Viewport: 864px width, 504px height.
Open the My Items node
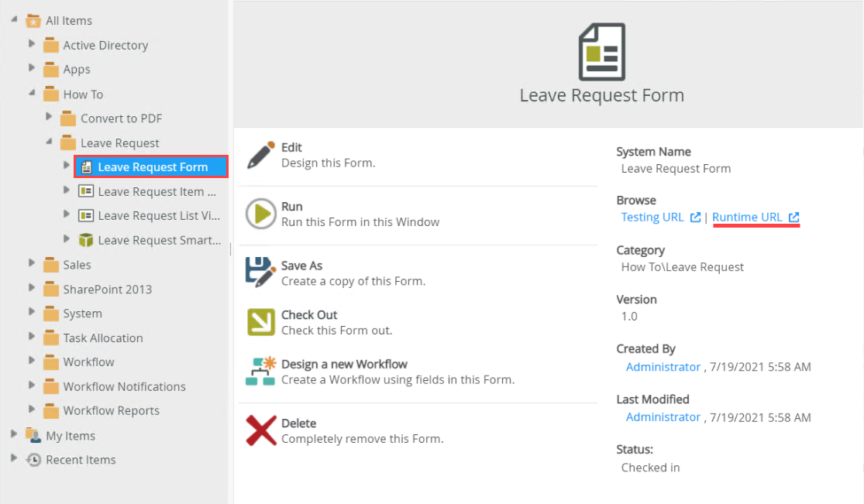click(70, 436)
